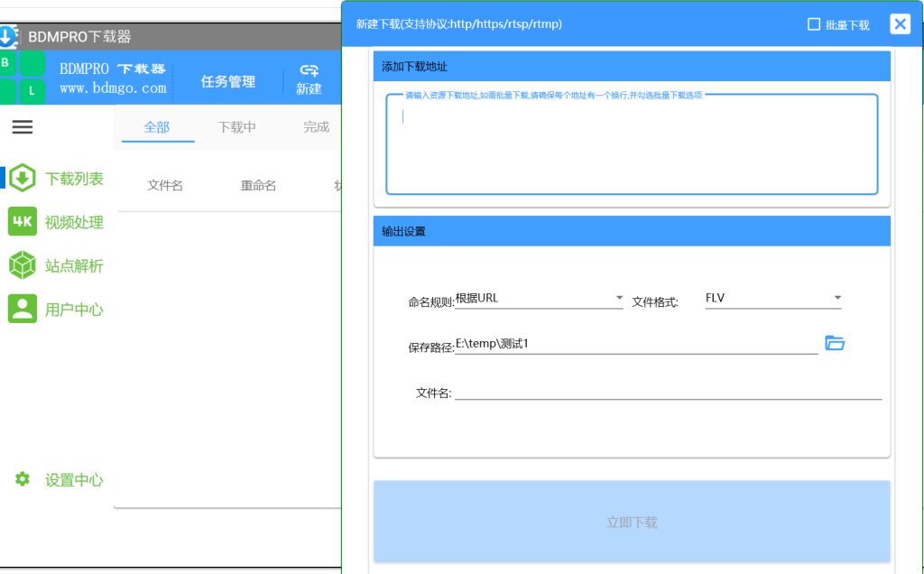
Task: Click the 设置中心 gear icon
Action: click(x=23, y=479)
